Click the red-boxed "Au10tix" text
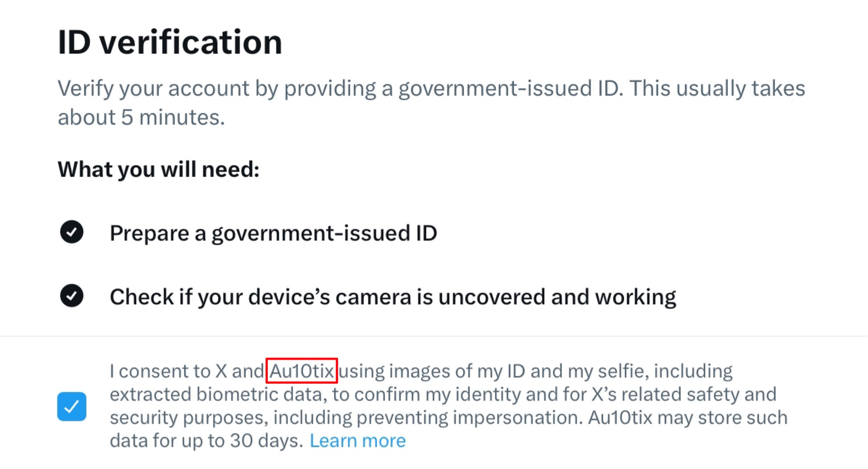This screenshot has width=868, height=469. [x=301, y=371]
